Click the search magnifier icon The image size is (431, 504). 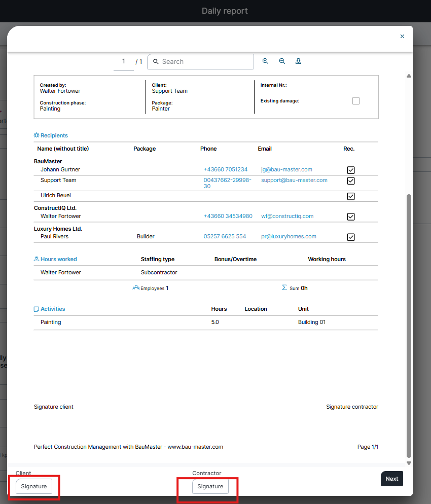tap(156, 61)
